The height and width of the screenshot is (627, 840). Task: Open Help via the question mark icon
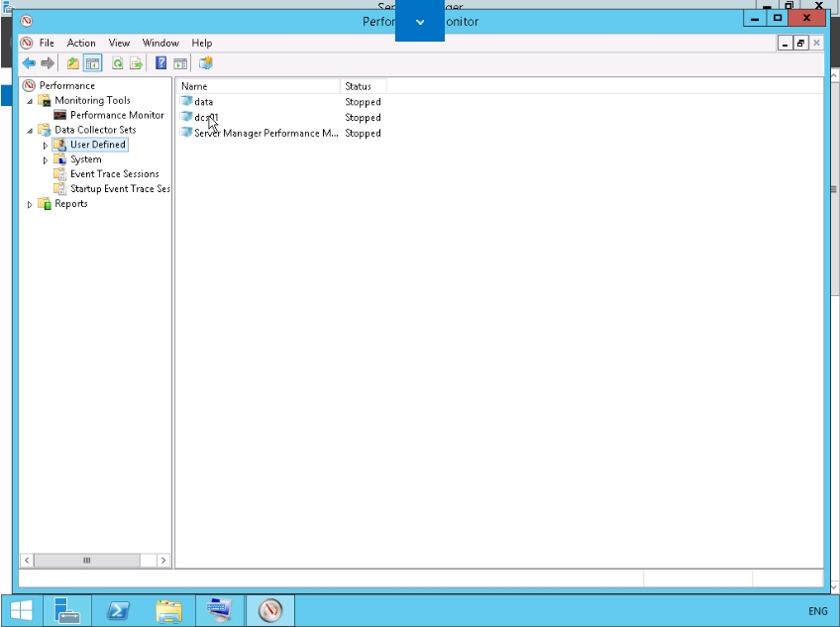point(160,63)
